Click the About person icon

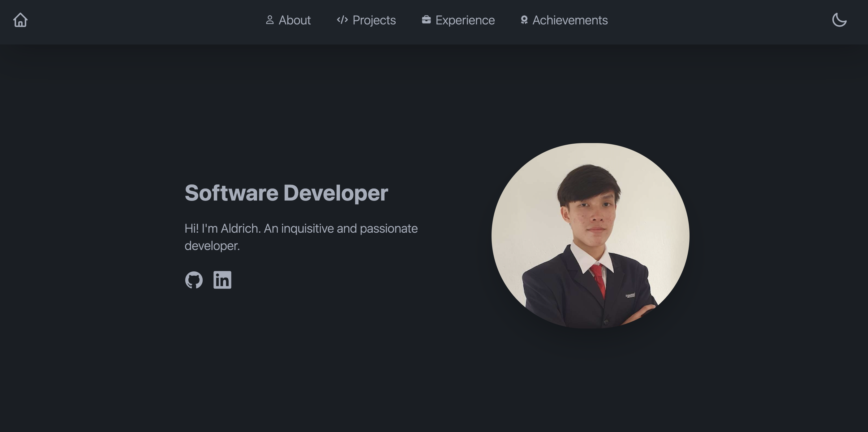click(270, 19)
